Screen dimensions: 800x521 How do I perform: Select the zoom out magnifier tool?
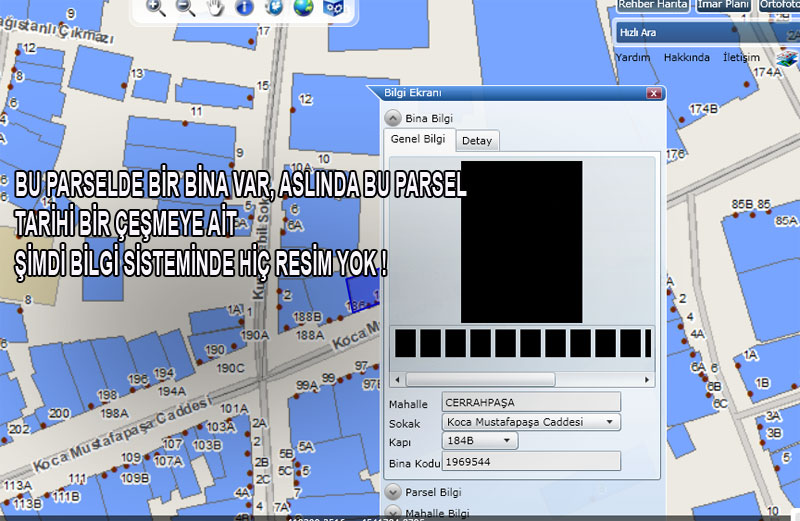coord(185,8)
